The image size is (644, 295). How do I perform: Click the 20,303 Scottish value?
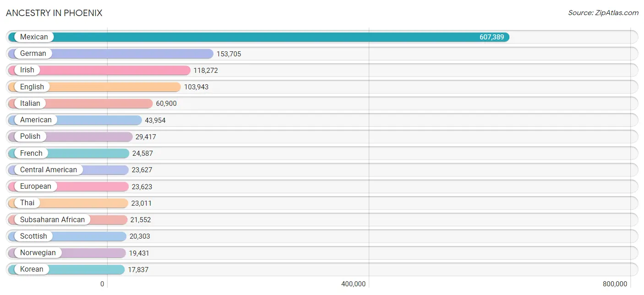(x=140, y=236)
